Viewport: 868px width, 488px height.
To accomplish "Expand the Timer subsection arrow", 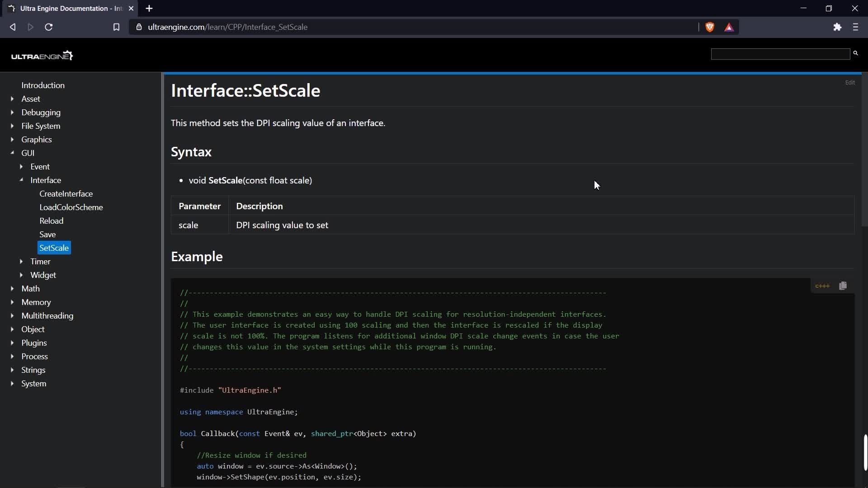I will (x=21, y=262).
